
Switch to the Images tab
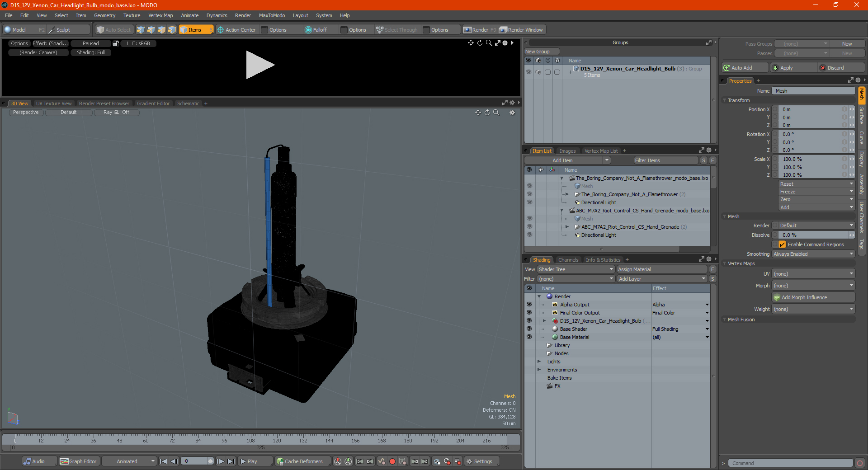[x=567, y=151]
